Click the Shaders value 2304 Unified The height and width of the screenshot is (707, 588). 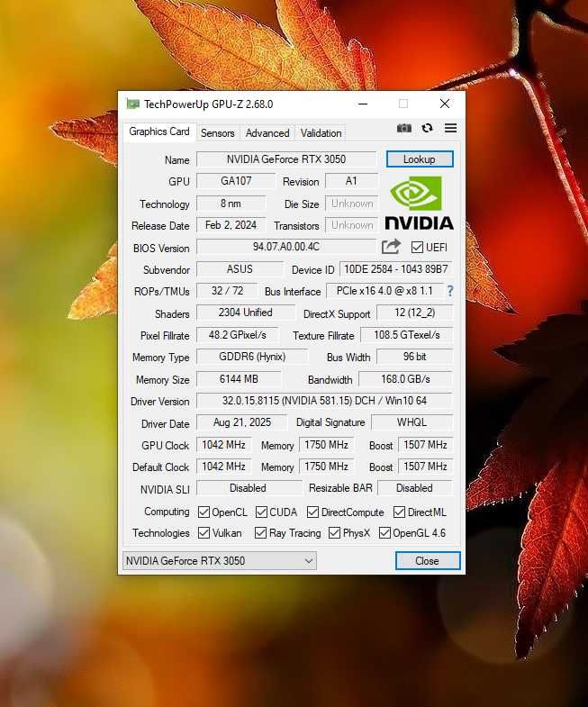(x=246, y=313)
